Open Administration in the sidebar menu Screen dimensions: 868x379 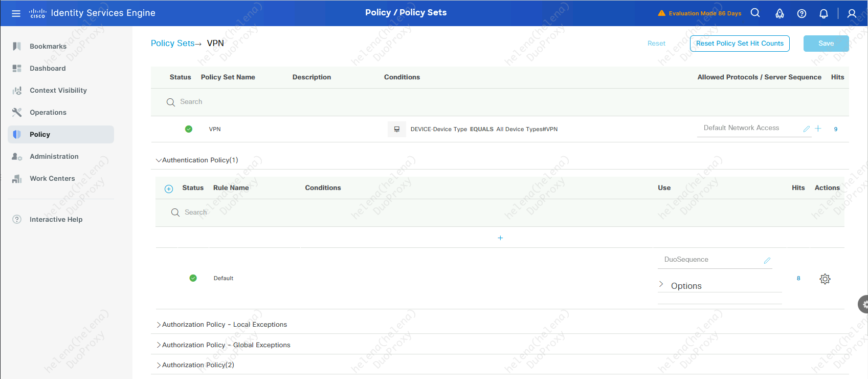(54, 156)
